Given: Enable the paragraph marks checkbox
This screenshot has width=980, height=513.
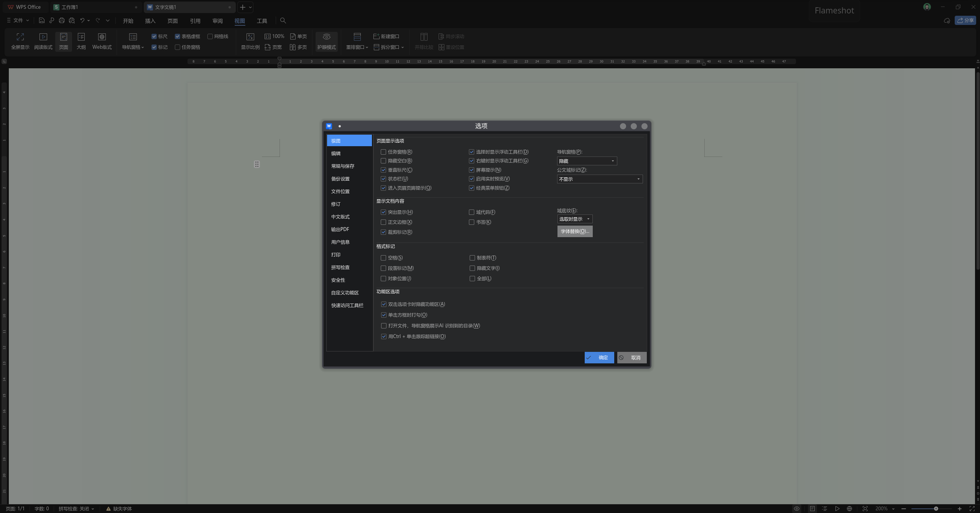Looking at the screenshot, I should (x=383, y=268).
